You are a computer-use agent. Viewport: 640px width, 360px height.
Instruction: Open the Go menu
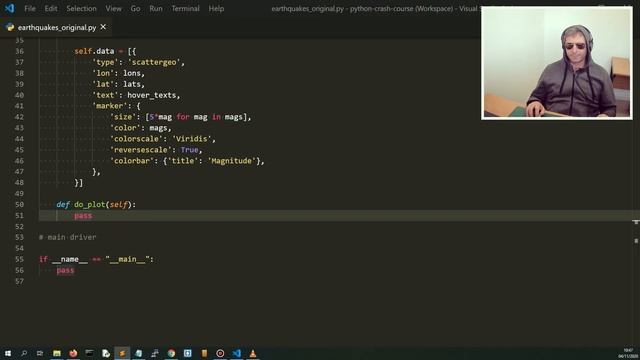tap(136, 8)
